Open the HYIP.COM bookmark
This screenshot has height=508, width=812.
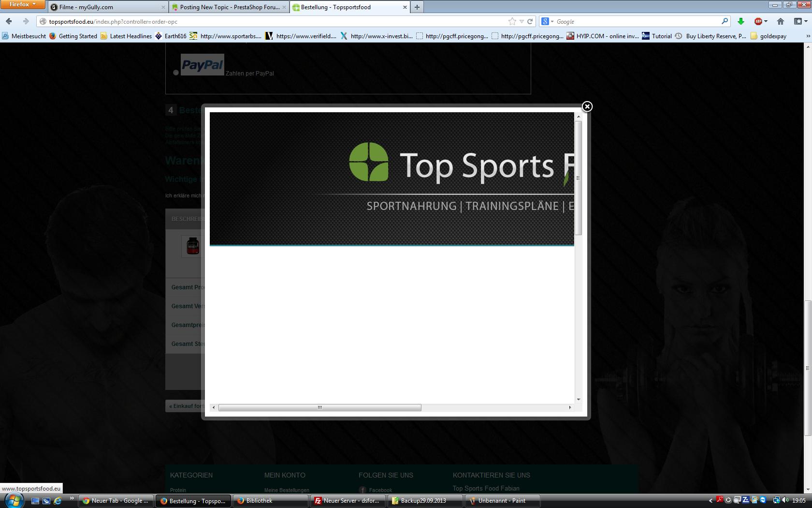click(603, 36)
